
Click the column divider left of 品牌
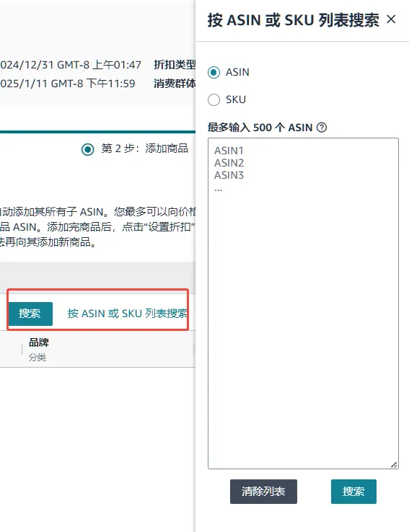[22, 349]
